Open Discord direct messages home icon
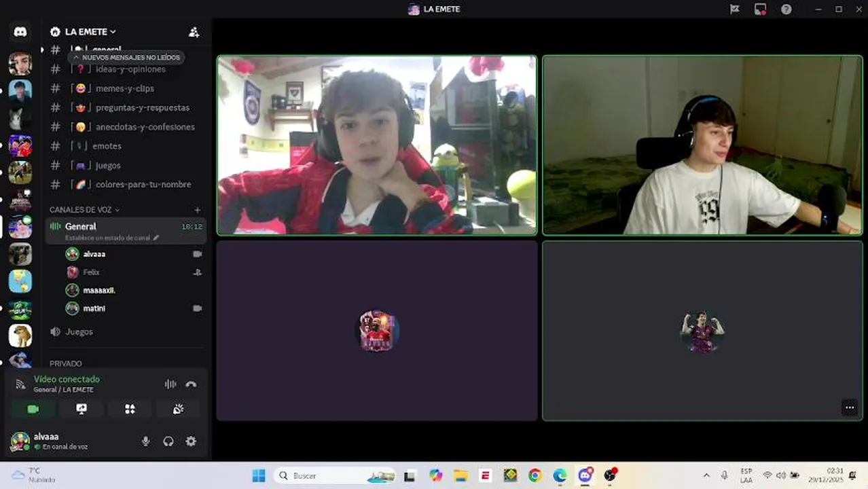The width and height of the screenshot is (868, 489). 20,32
